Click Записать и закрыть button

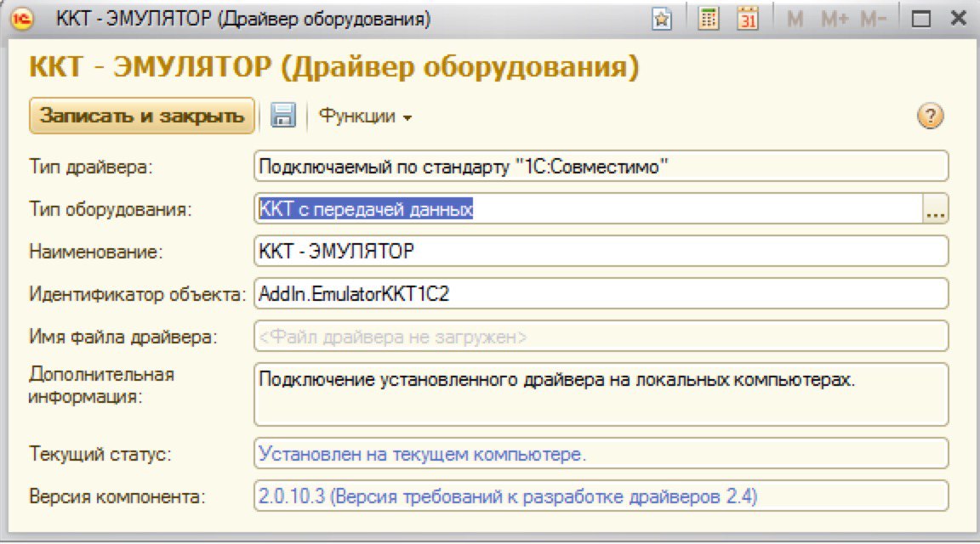click(x=142, y=116)
